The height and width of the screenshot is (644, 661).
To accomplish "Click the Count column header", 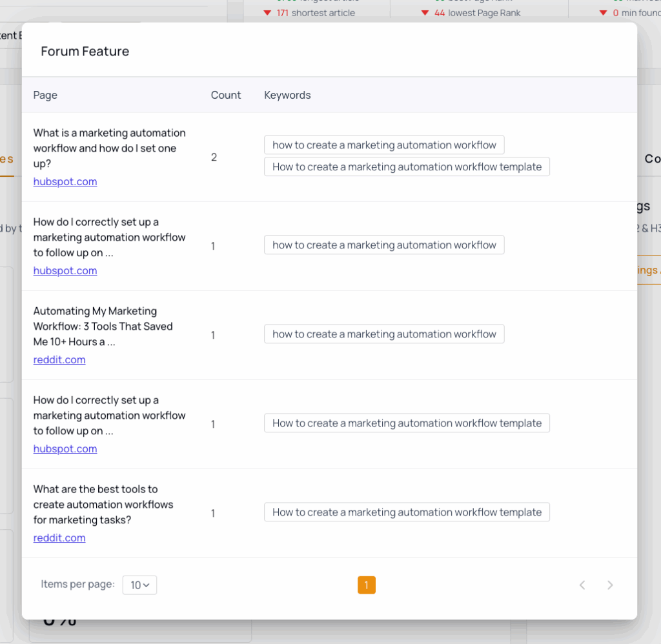I will click(226, 96).
